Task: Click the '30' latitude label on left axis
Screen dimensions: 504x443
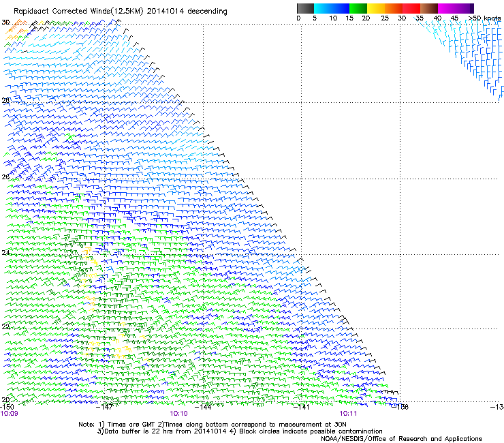Action: pos(5,22)
